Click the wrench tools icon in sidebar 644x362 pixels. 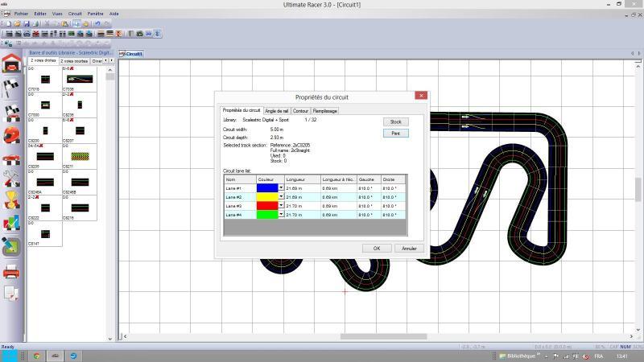click(x=11, y=179)
